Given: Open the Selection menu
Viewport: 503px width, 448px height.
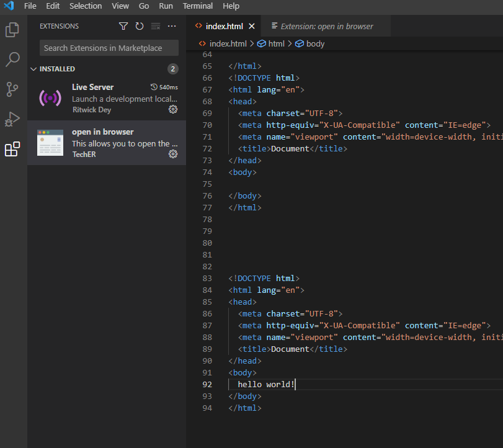Looking at the screenshot, I should click(86, 6).
